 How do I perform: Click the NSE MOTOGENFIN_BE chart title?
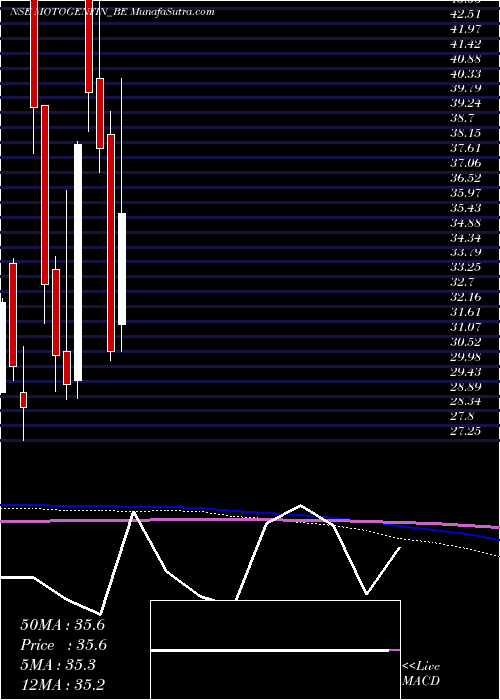click(x=112, y=12)
